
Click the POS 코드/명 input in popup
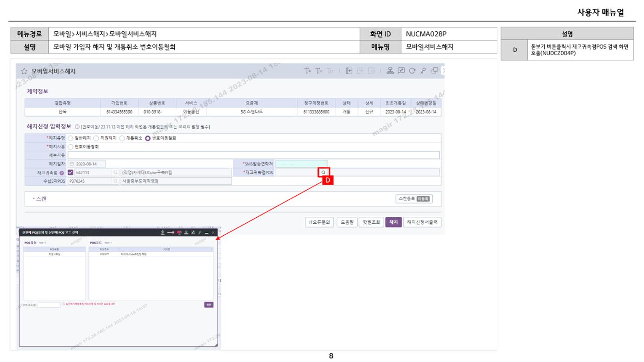tap(49, 305)
